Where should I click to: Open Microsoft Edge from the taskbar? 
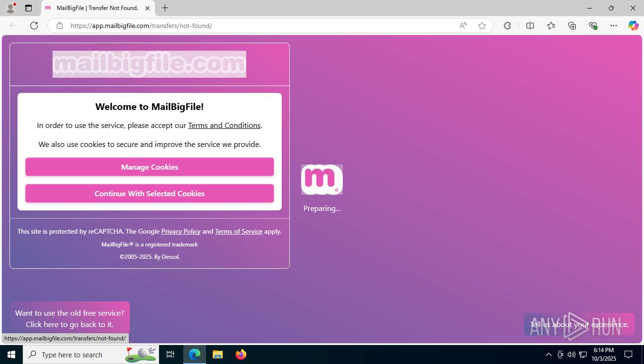point(195,355)
